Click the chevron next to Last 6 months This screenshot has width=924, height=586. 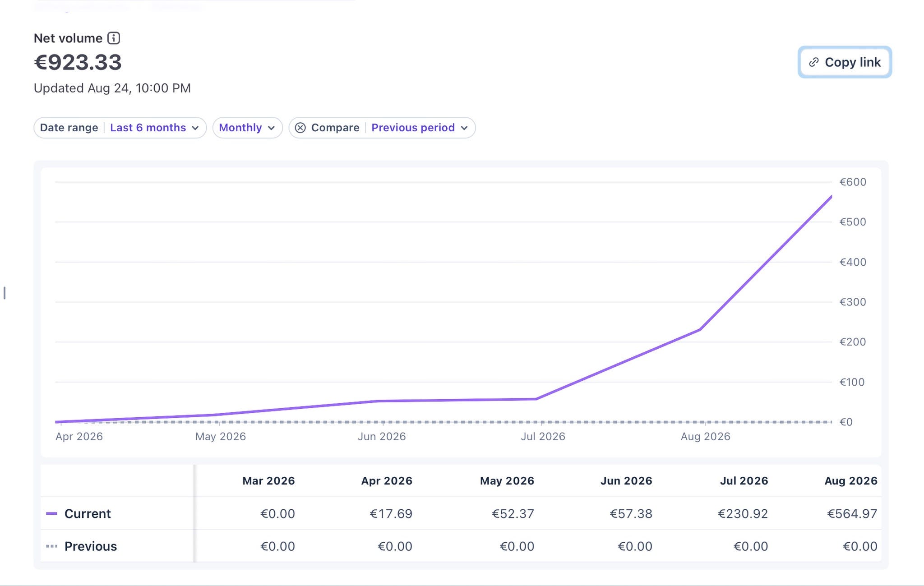tap(195, 128)
